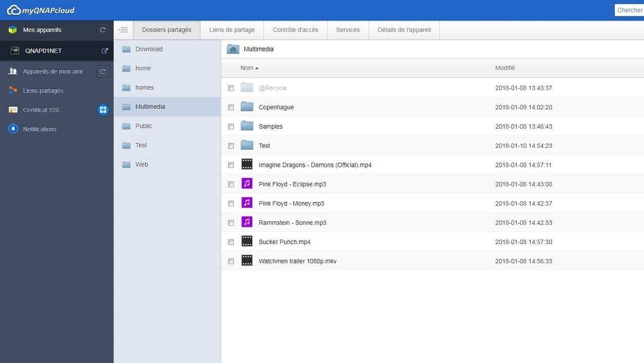Tick the Sucker Punch.mp4 checkbox
This screenshot has height=363, width=644.
coord(231,242)
